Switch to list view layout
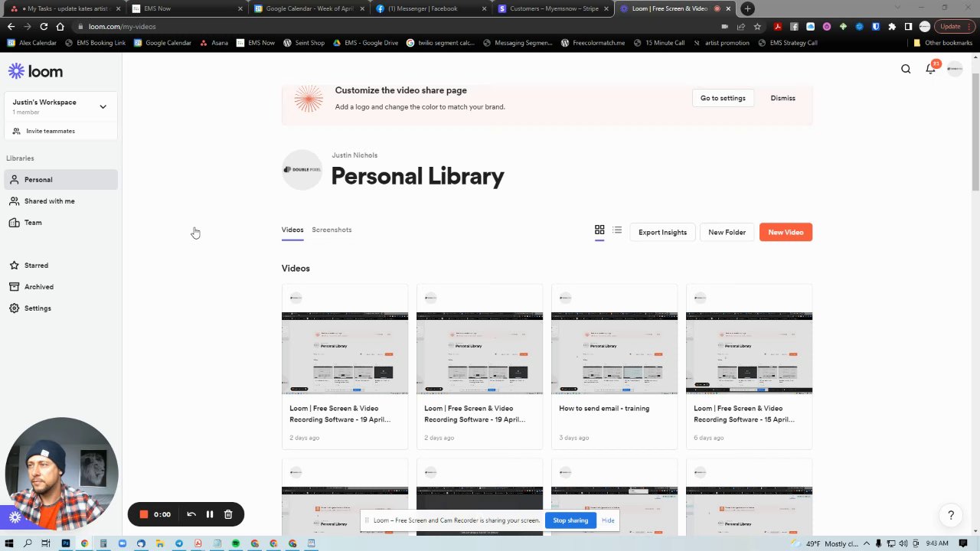This screenshot has width=980, height=551. [x=617, y=230]
